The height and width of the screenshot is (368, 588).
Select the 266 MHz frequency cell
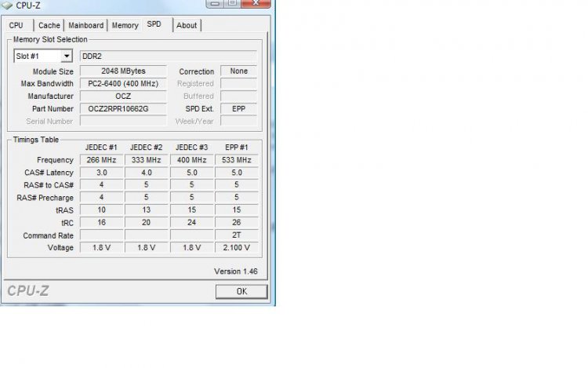[x=102, y=160]
